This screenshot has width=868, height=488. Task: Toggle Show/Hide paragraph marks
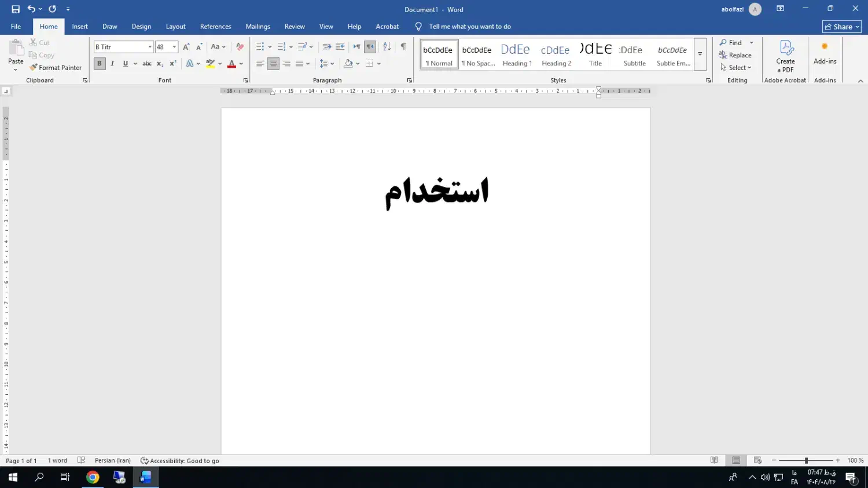point(403,47)
